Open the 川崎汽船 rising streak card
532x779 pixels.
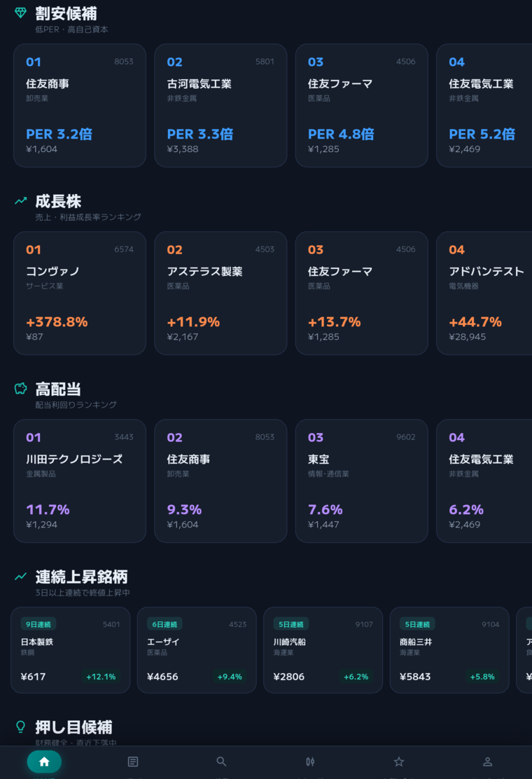coord(323,650)
